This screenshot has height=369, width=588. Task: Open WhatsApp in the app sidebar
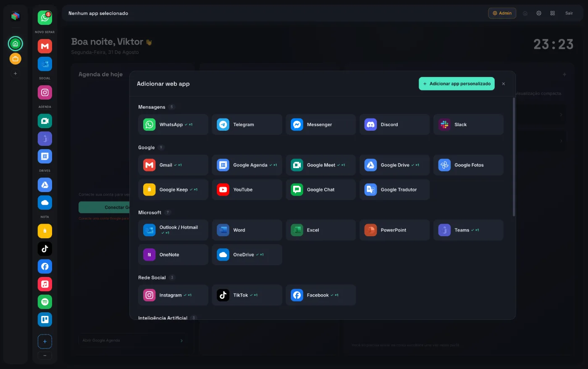point(45,18)
